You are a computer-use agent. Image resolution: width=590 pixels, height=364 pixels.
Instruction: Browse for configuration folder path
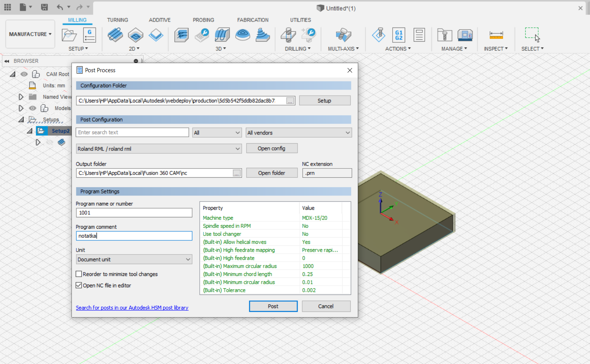(x=290, y=101)
